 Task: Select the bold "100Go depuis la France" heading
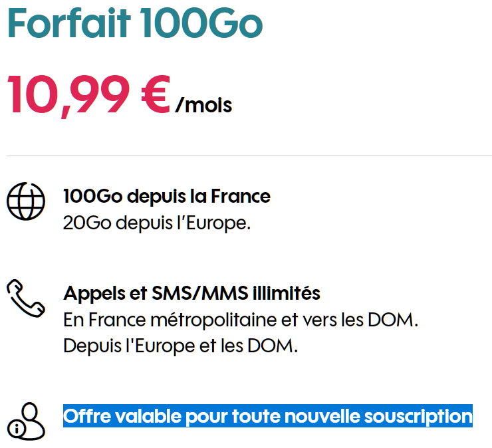[x=167, y=197]
